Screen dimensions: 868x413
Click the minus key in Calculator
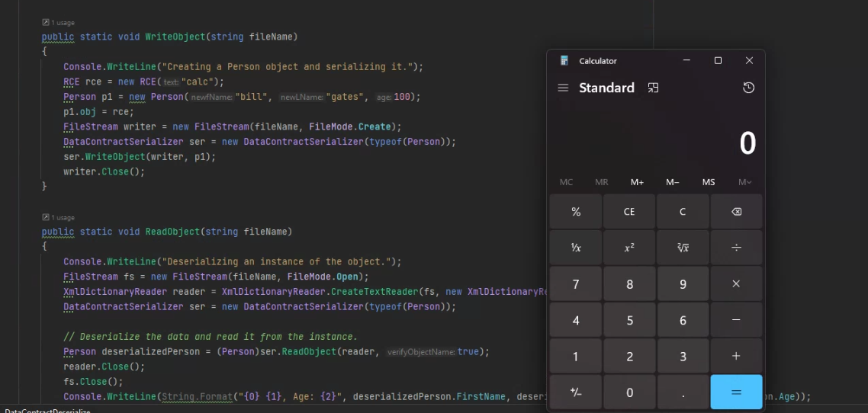(x=736, y=320)
